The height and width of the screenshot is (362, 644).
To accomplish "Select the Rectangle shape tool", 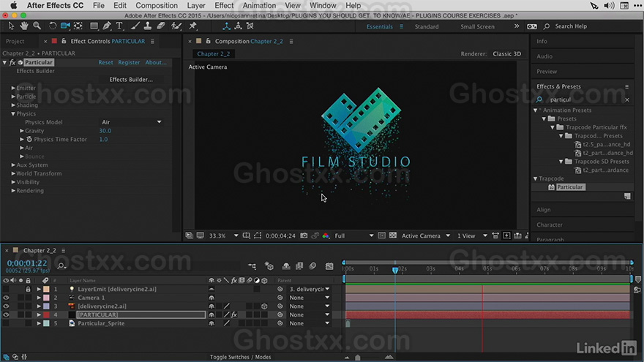I will click(94, 26).
